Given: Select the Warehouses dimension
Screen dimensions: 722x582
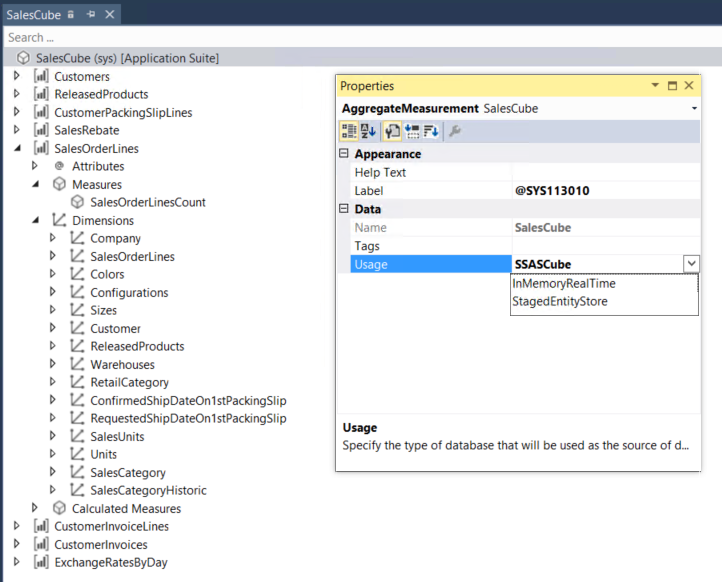Looking at the screenshot, I should [x=122, y=365].
